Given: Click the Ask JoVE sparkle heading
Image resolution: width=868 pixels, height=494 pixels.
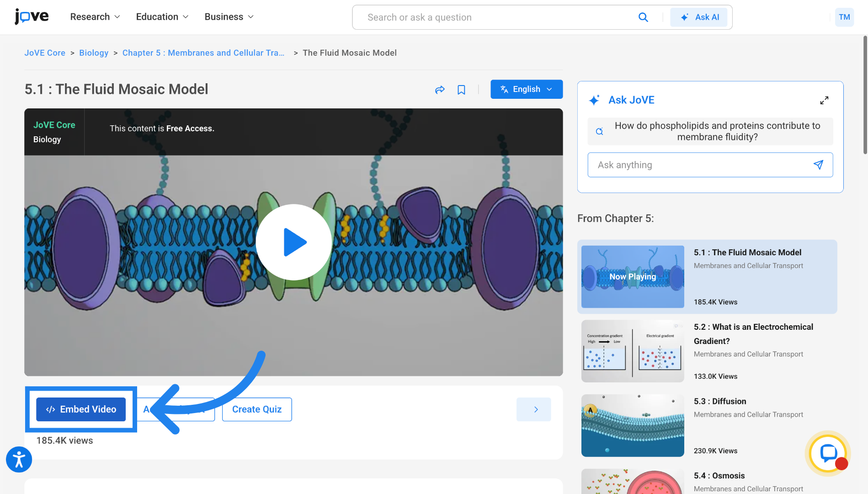Looking at the screenshot, I should 622,100.
